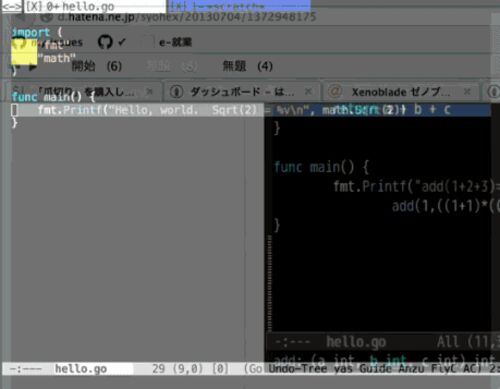Click hello.go in the bottom mode line

(x=81, y=369)
